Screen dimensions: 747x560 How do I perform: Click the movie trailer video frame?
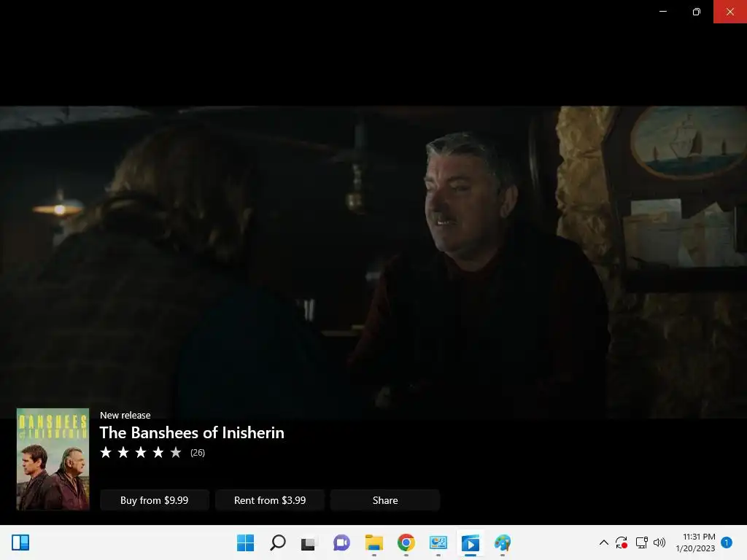373,262
